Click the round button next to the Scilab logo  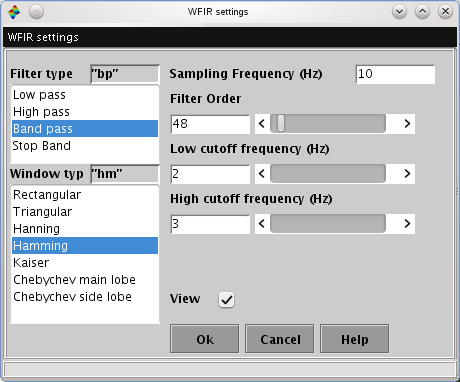point(36,12)
